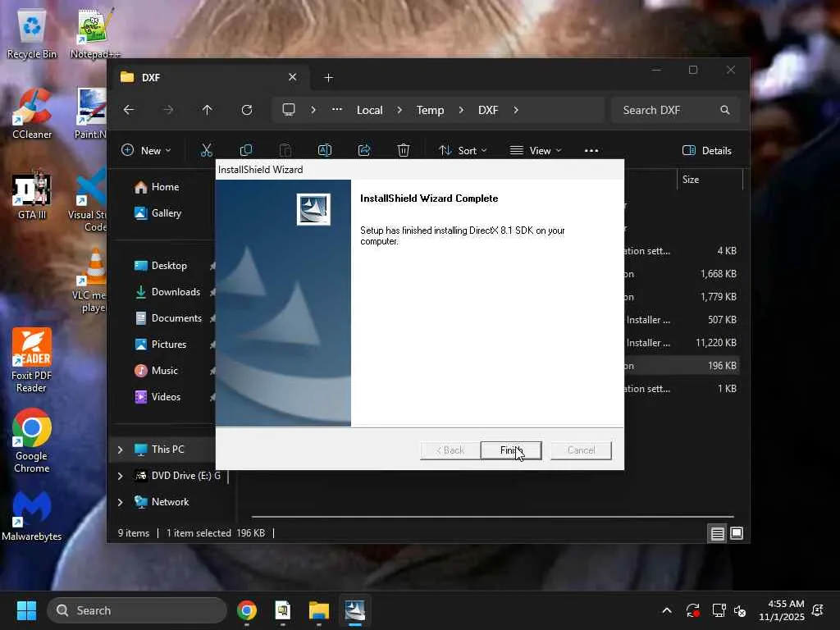Select the Recycle Bin desktop icon
Viewport: 840px width, 630px height.
point(32,34)
